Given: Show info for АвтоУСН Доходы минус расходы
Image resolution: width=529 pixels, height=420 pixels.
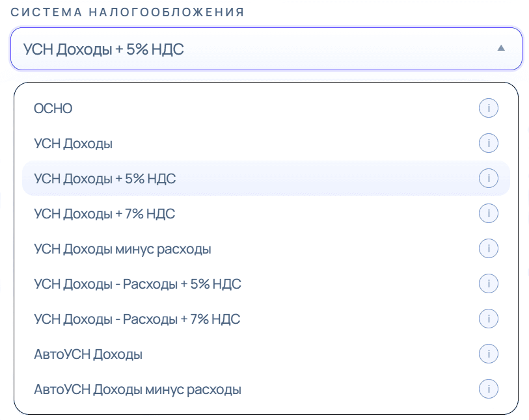Looking at the screenshot, I should pyautogui.click(x=489, y=389).
